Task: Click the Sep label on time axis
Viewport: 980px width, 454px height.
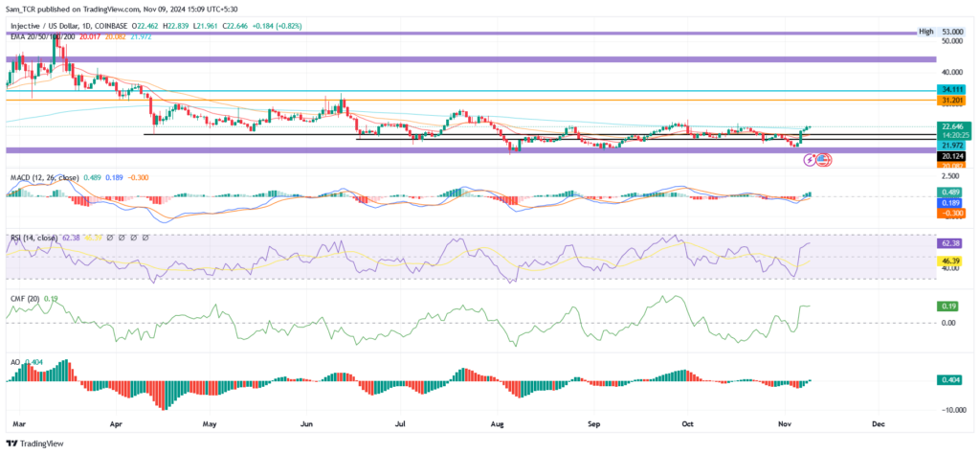Action: click(593, 423)
